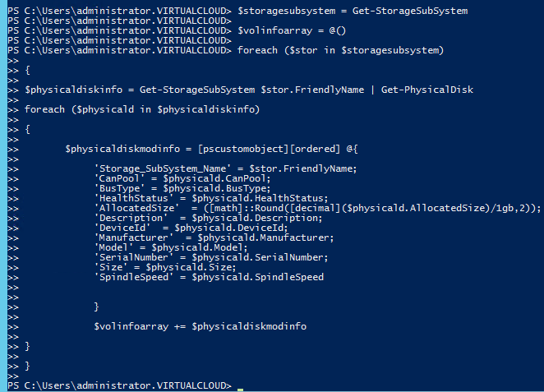
Task: Click the 'Manufacturer' property line
Action: (208, 238)
